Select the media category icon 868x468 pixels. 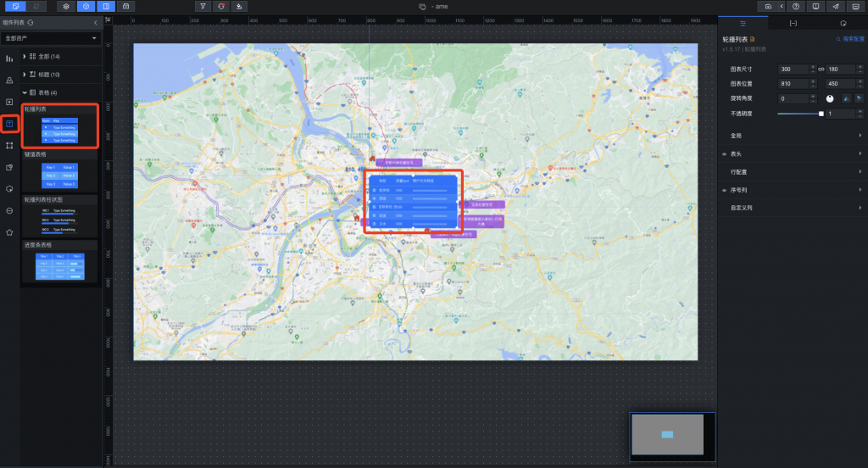9,102
